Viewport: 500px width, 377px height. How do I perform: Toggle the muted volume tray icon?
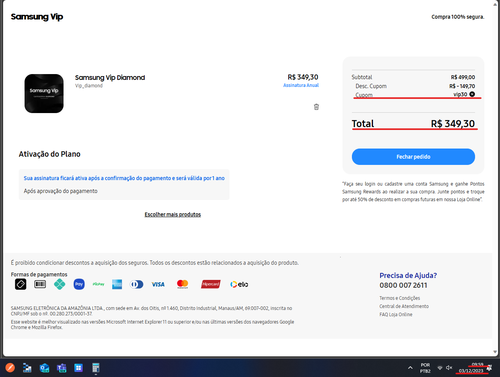point(449,368)
